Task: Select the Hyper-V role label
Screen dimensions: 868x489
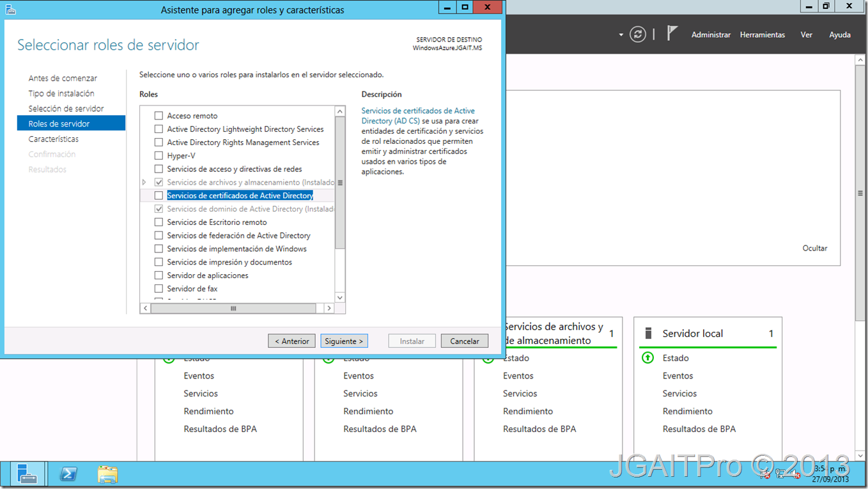Action: pyautogui.click(x=181, y=155)
